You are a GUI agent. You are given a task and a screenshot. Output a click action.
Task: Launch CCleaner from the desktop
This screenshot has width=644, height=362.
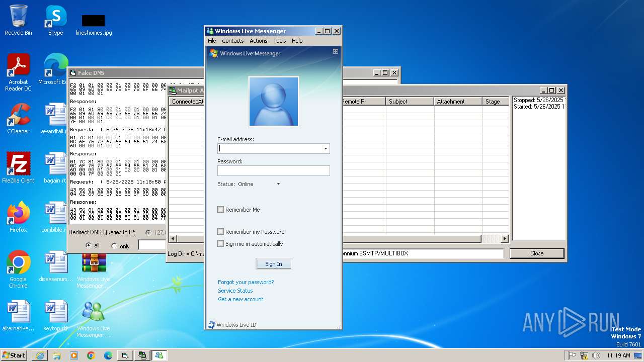18,119
